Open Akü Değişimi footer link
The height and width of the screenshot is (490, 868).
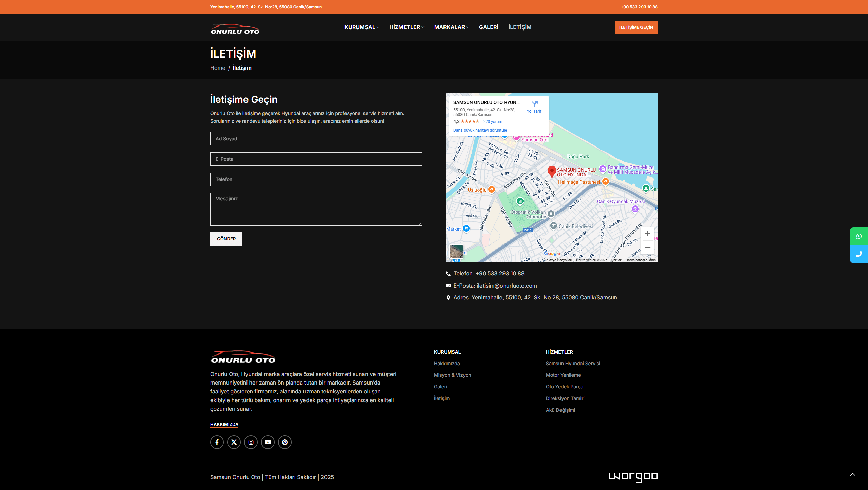click(560, 410)
